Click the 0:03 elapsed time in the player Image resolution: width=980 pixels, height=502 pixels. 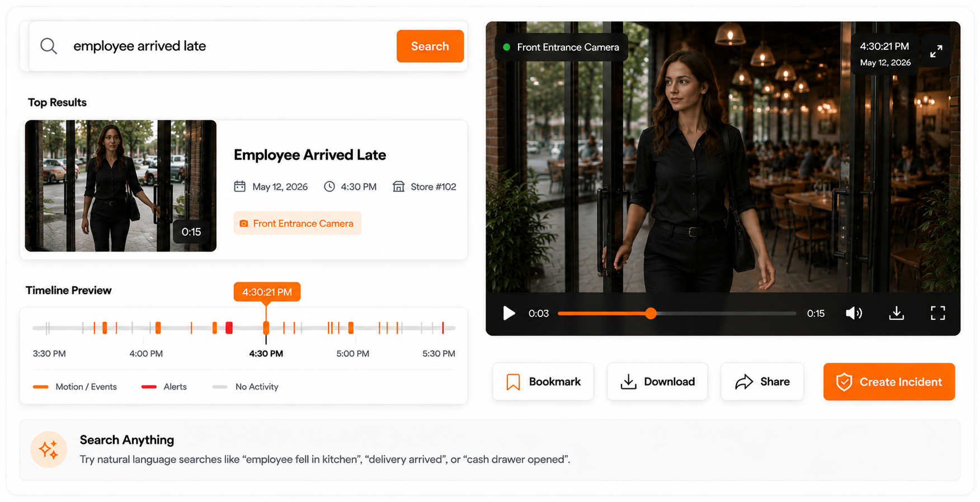tap(539, 314)
